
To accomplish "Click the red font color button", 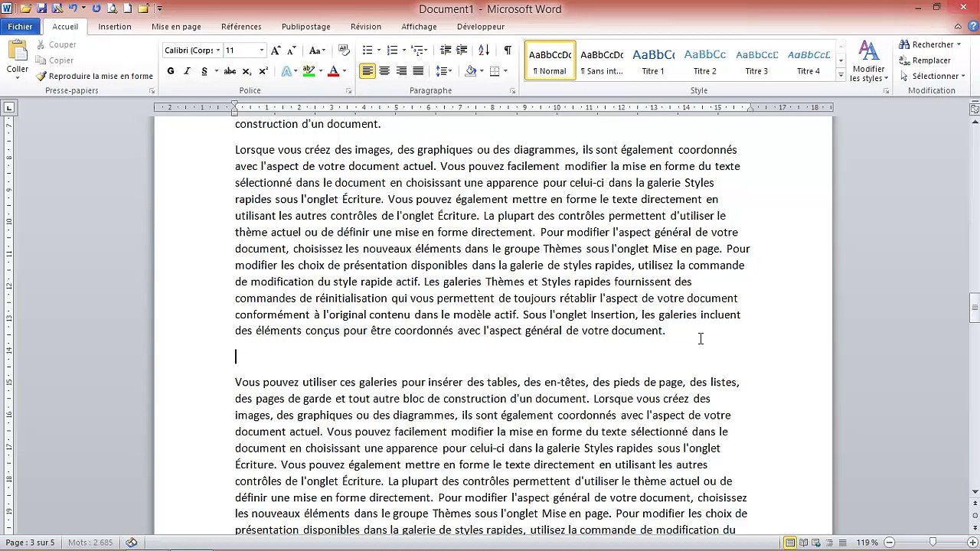I will click(x=333, y=71).
